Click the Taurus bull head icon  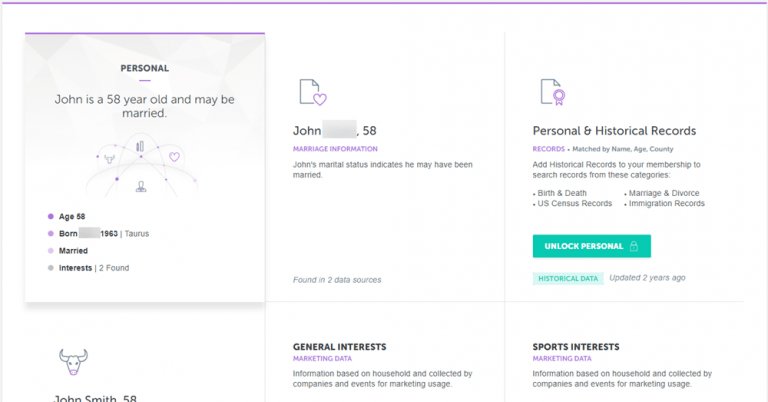pyautogui.click(x=73, y=362)
